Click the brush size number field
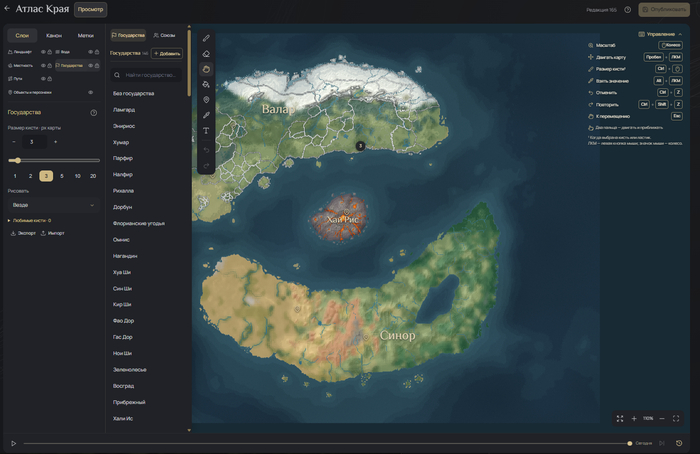 tap(34, 142)
